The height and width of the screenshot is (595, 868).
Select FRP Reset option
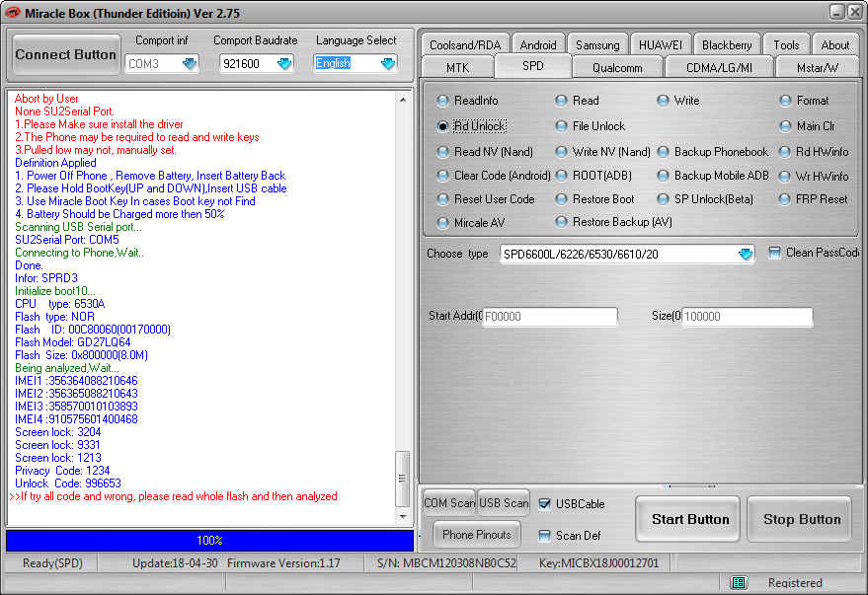pyautogui.click(x=814, y=199)
